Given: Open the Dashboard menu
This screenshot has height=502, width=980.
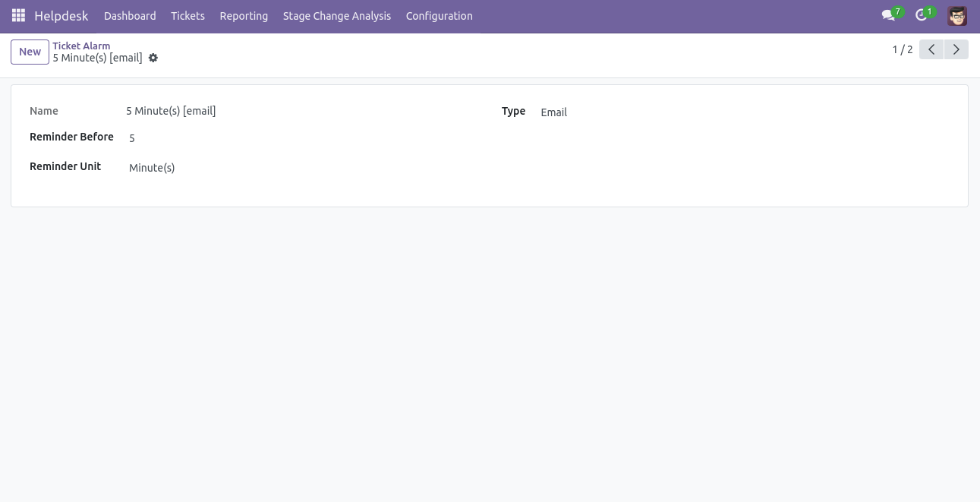Looking at the screenshot, I should [130, 16].
